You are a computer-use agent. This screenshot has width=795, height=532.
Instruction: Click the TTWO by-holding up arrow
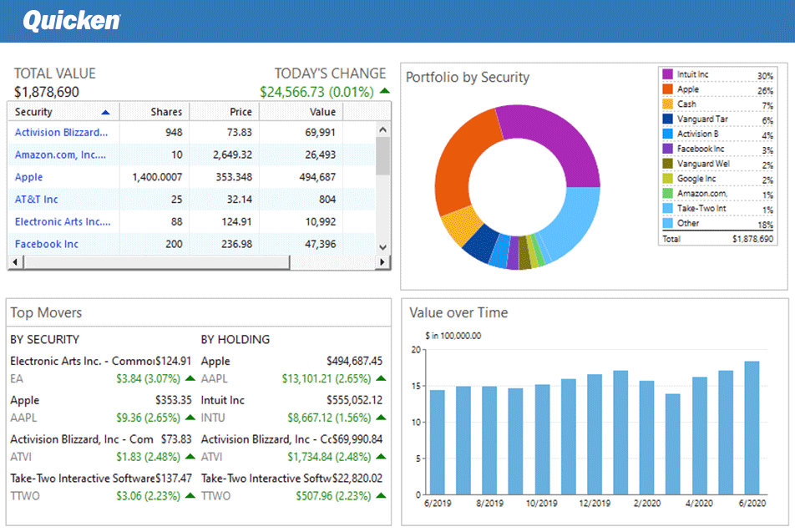(382, 495)
